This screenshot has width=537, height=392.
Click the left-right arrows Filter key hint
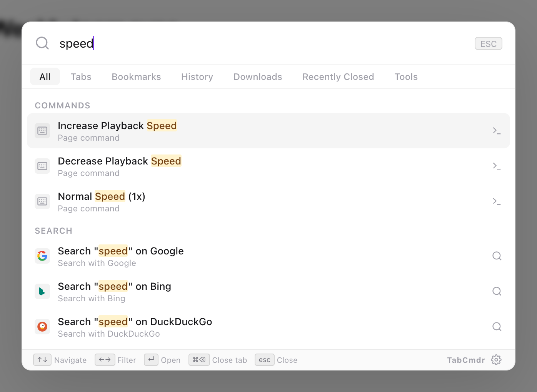point(105,360)
